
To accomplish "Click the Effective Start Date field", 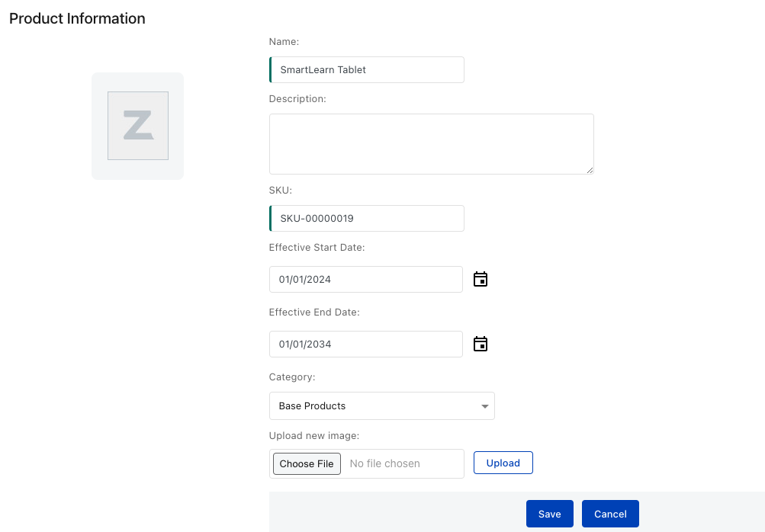I will [365, 279].
